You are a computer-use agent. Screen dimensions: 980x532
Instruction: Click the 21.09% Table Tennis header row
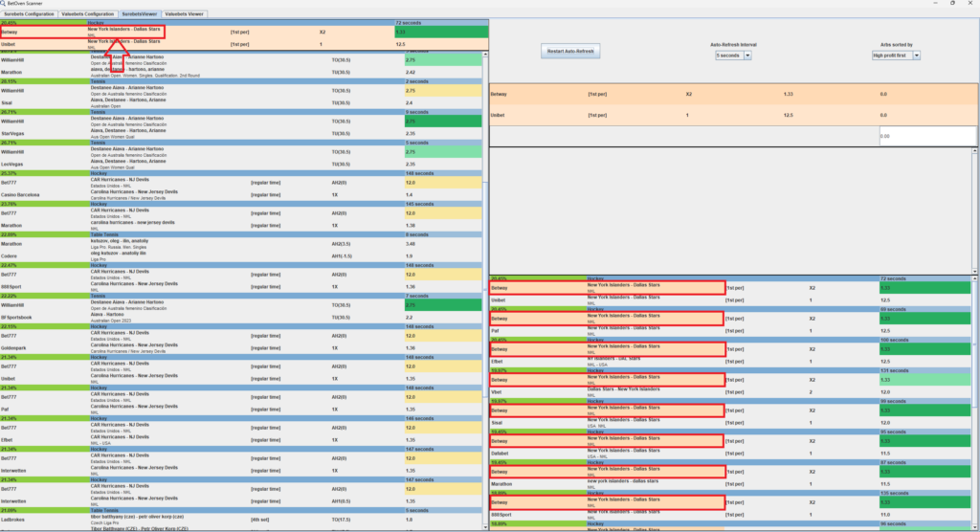coord(241,510)
